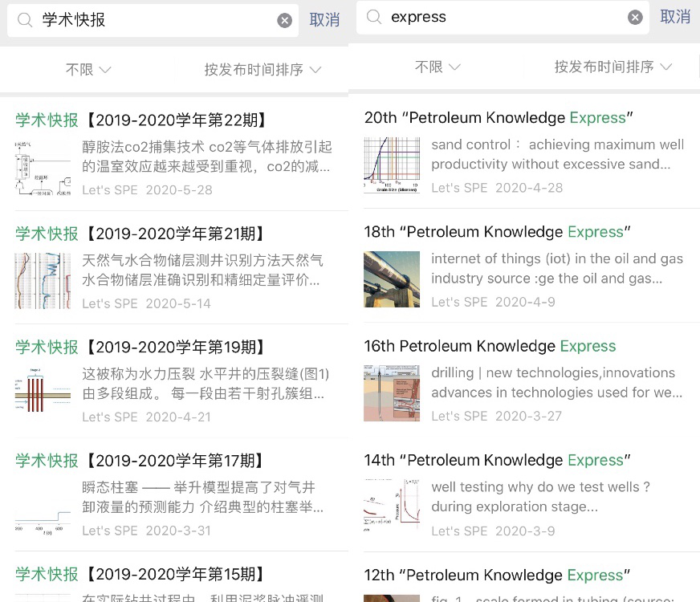The width and height of the screenshot is (700, 602).
Task: Click inside the 学术快报 search input
Action: tap(144, 20)
